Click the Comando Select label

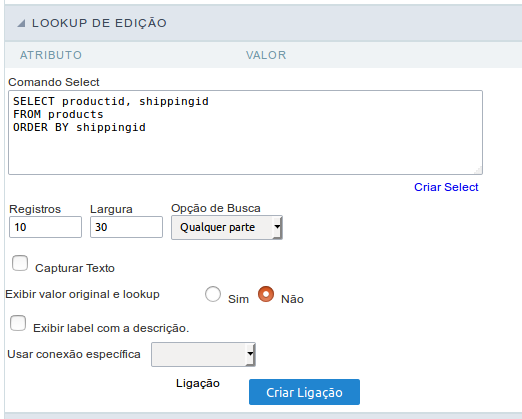54,82
